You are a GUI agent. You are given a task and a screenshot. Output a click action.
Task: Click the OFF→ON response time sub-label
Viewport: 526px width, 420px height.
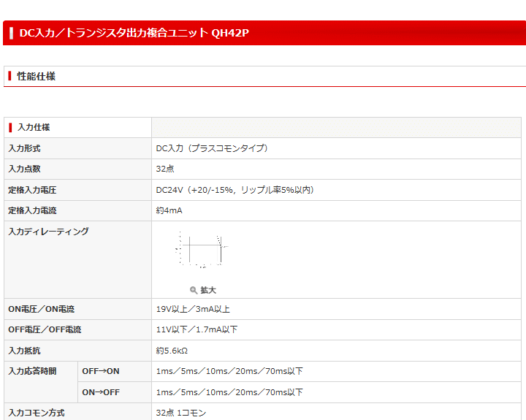click(100, 371)
